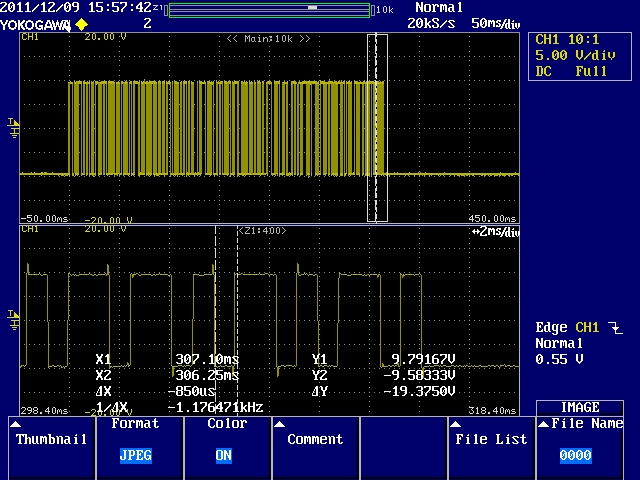Click the DC Full coupling setting
Viewport: 640px width, 480px height.
pyautogui.click(x=571, y=71)
